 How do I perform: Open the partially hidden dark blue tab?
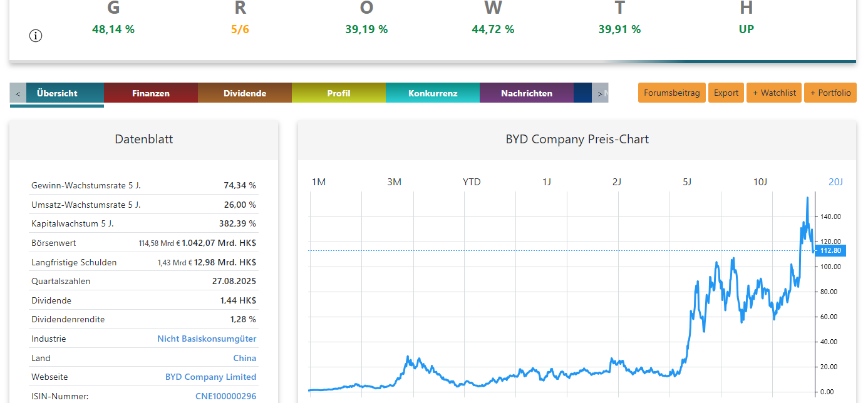pyautogui.click(x=582, y=93)
